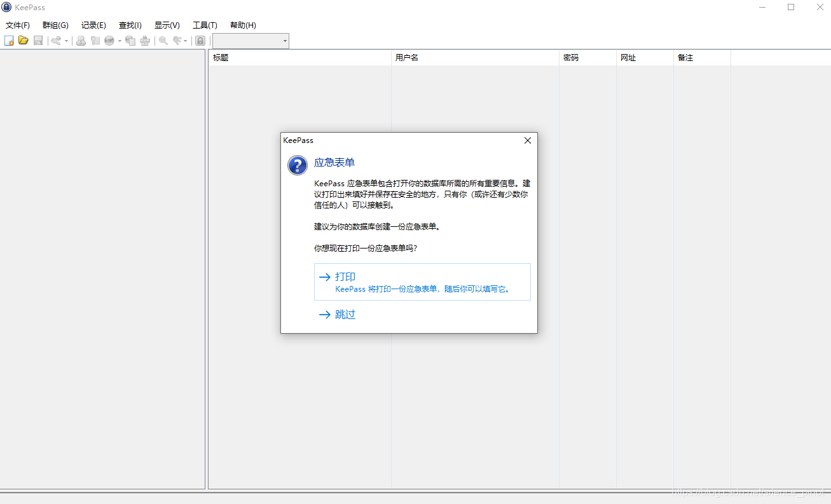Open the globe icon's dropdown arrow
Image resolution: width=831 pixels, height=504 pixels.
120,41
